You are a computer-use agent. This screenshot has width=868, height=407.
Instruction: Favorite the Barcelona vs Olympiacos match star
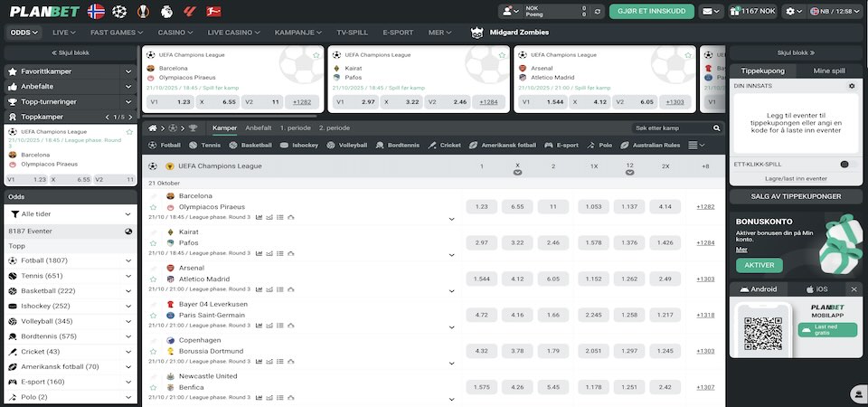154,207
